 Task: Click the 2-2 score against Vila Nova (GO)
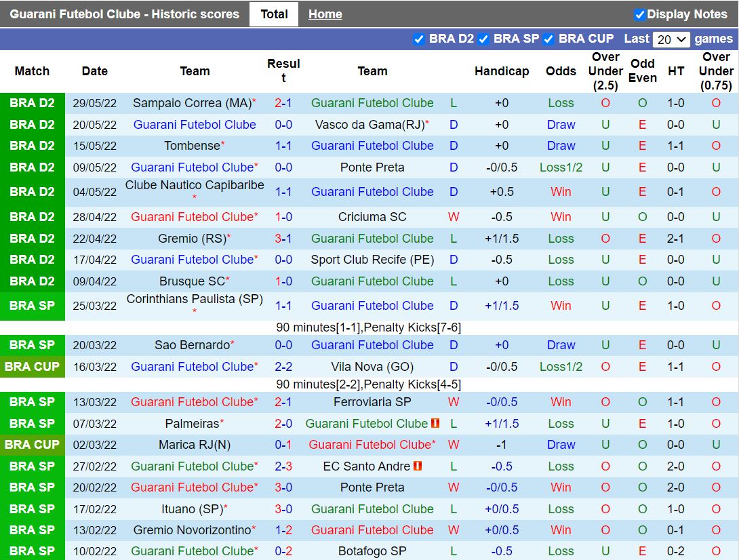tap(283, 367)
